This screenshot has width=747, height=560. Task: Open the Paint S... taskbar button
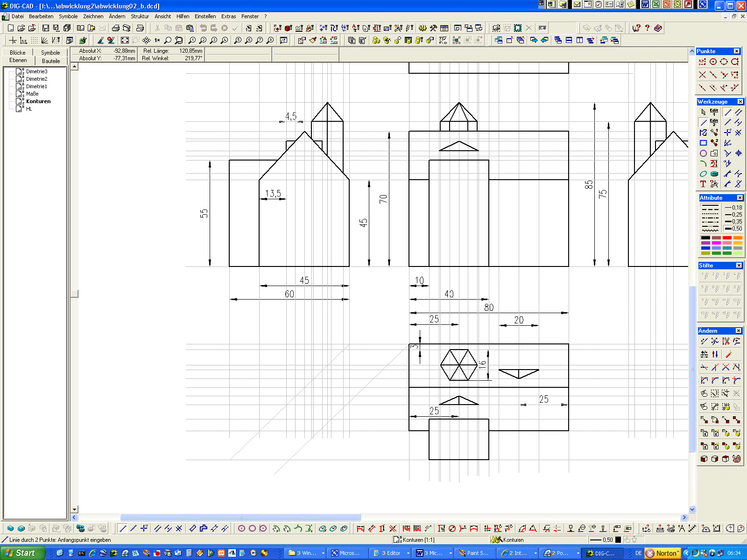[x=474, y=553]
